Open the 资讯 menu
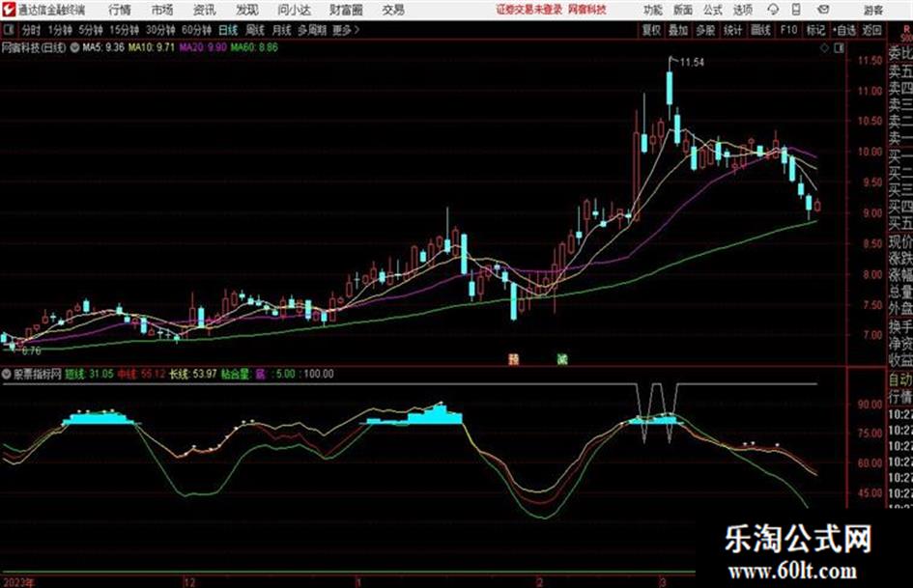This screenshot has height=588, width=913. pos(205,10)
